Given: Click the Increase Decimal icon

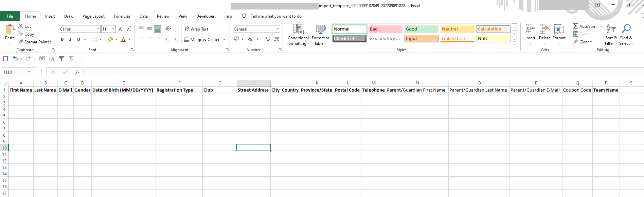Looking at the screenshot, I should point(268,40).
